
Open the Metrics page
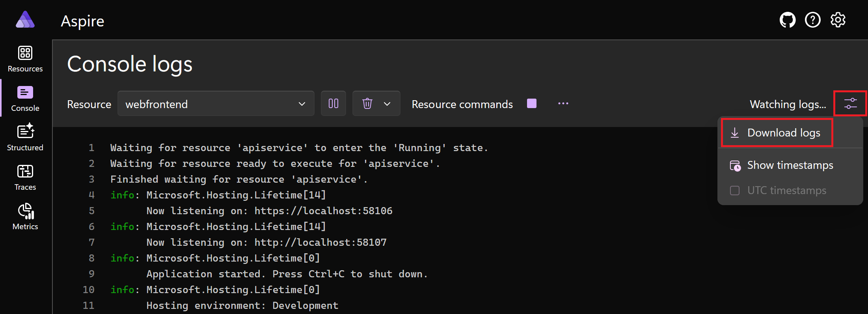25,217
